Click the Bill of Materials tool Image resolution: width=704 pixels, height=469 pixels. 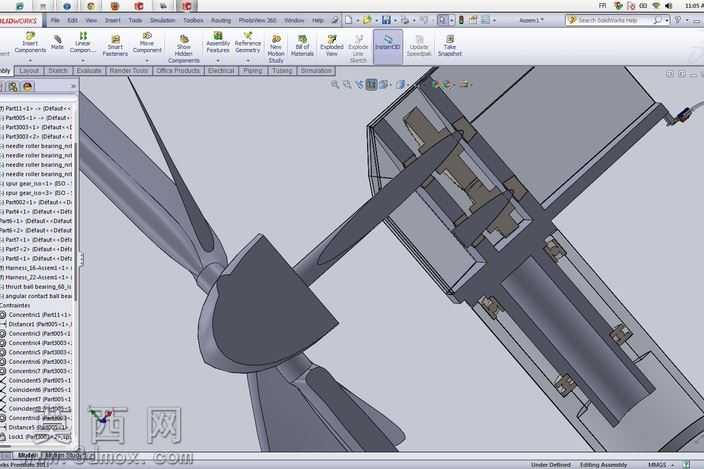(302, 45)
